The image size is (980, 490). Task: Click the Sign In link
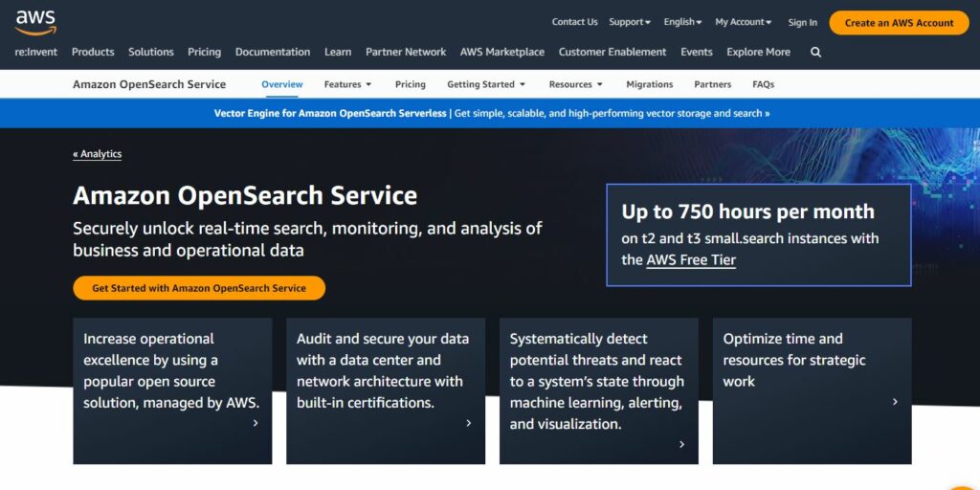click(x=803, y=23)
